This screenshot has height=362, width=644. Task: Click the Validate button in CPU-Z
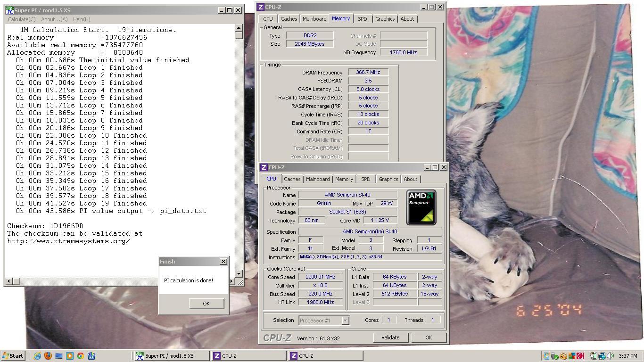click(390, 337)
